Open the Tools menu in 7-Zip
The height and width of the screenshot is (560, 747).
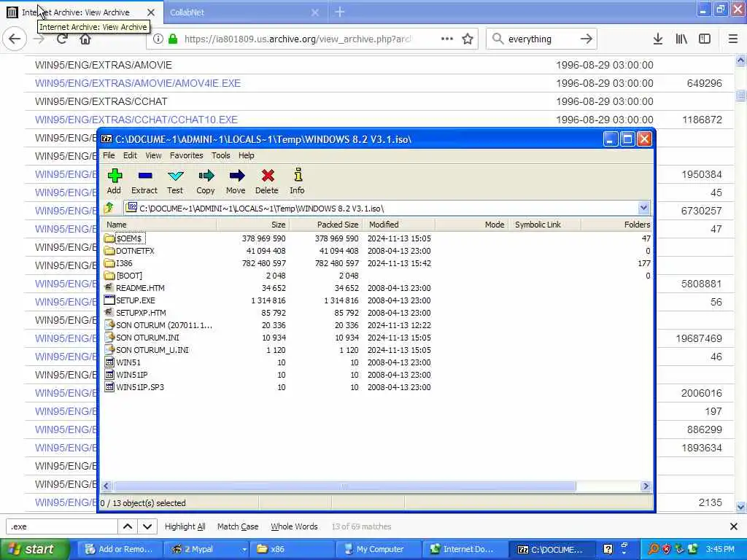(220, 155)
